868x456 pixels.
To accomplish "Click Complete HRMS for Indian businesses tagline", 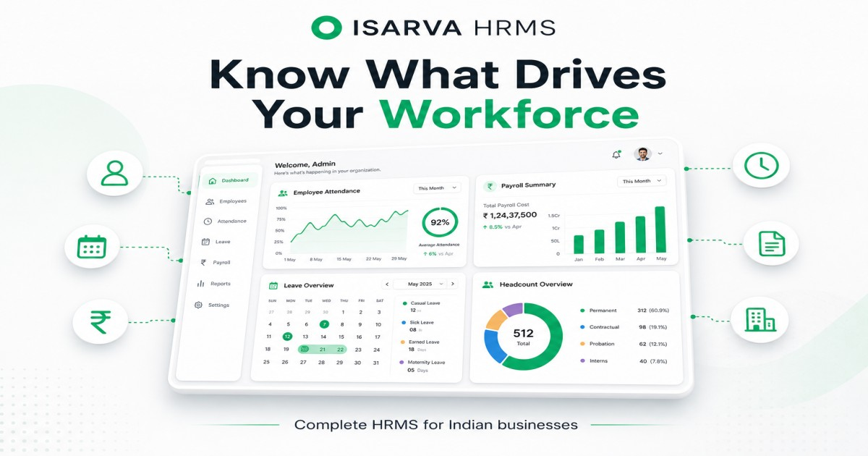I will [x=436, y=425].
